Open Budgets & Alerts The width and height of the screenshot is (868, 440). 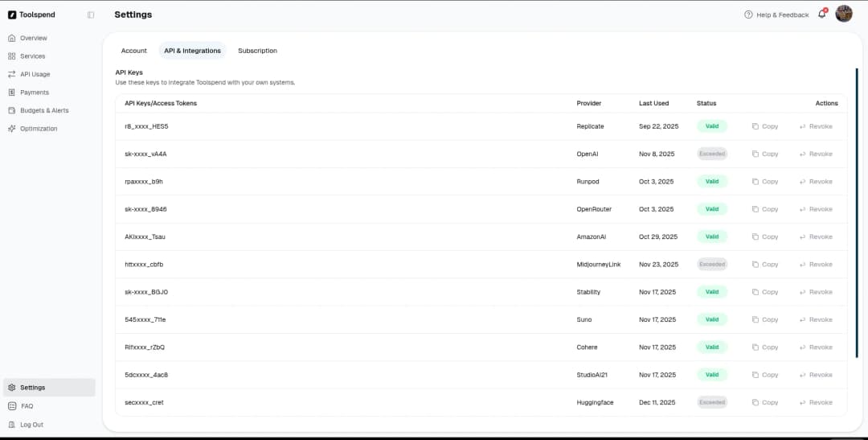point(44,110)
